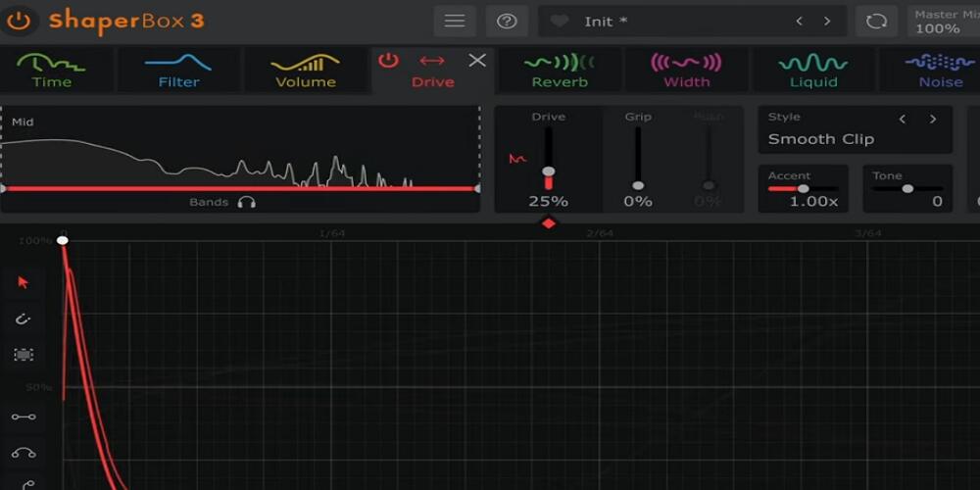Remove the Drive shaper with X

pyautogui.click(x=477, y=60)
